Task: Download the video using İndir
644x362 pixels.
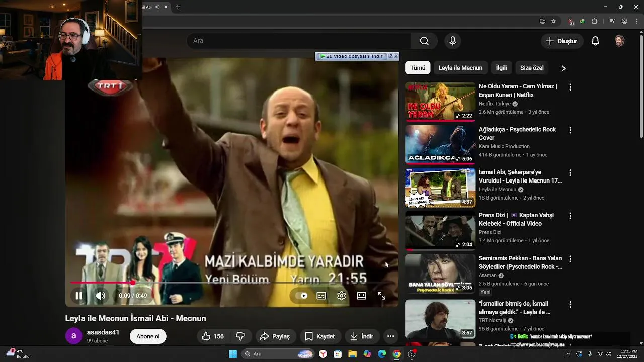Action: pyautogui.click(x=362, y=336)
